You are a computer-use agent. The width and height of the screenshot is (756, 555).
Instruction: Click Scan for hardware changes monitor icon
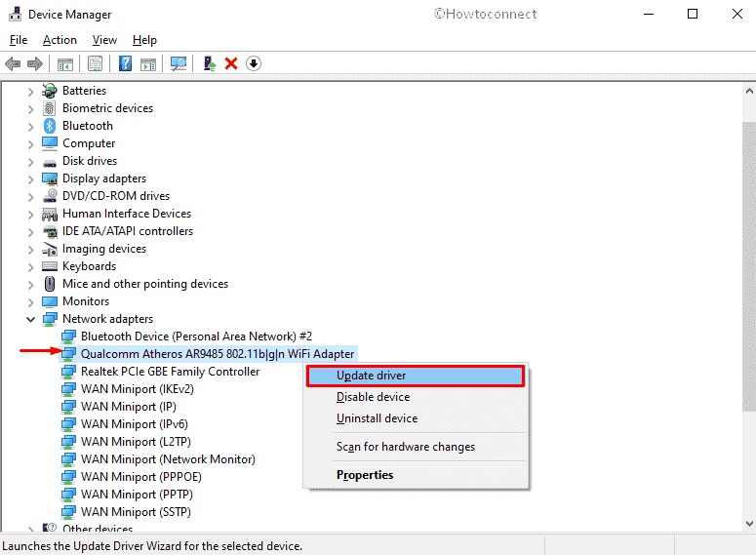(x=179, y=63)
